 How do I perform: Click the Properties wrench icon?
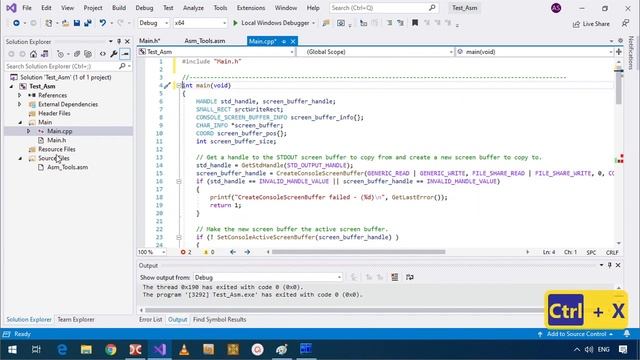[114, 54]
